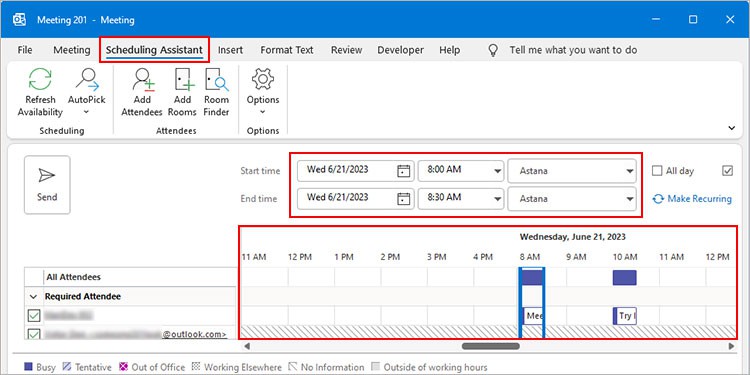
Task: Click the Refresh Availability icon
Action: [40, 79]
